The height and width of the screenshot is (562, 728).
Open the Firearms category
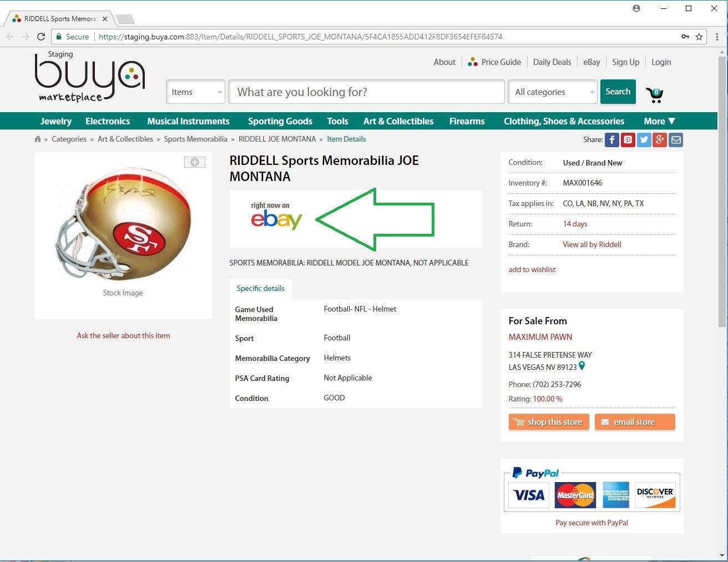[x=467, y=121]
